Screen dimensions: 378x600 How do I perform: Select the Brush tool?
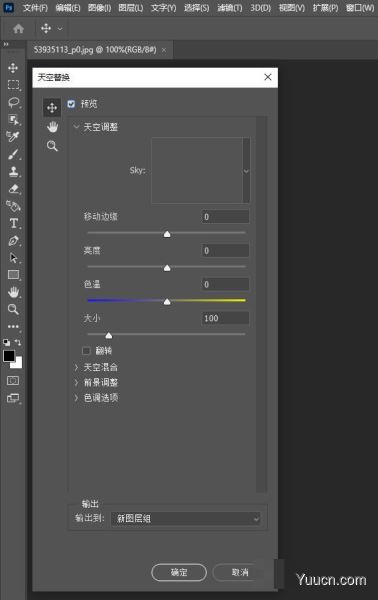pos(13,154)
